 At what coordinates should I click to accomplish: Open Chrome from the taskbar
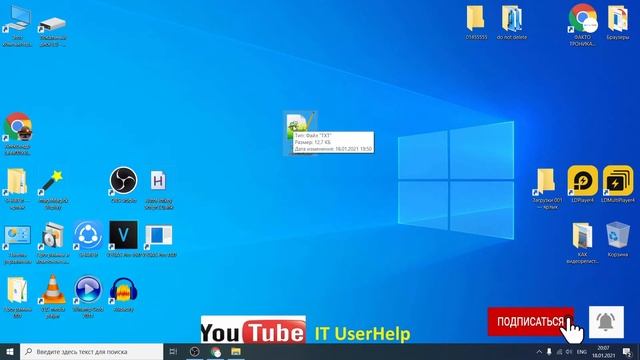click(x=216, y=351)
